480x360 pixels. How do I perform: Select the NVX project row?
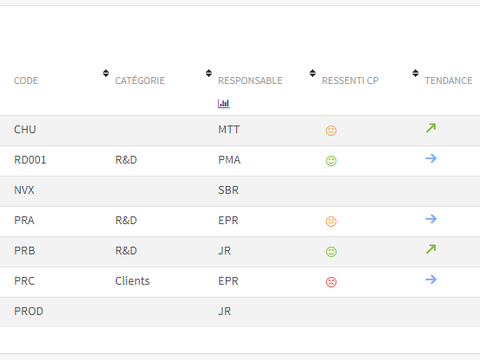tap(240, 190)
